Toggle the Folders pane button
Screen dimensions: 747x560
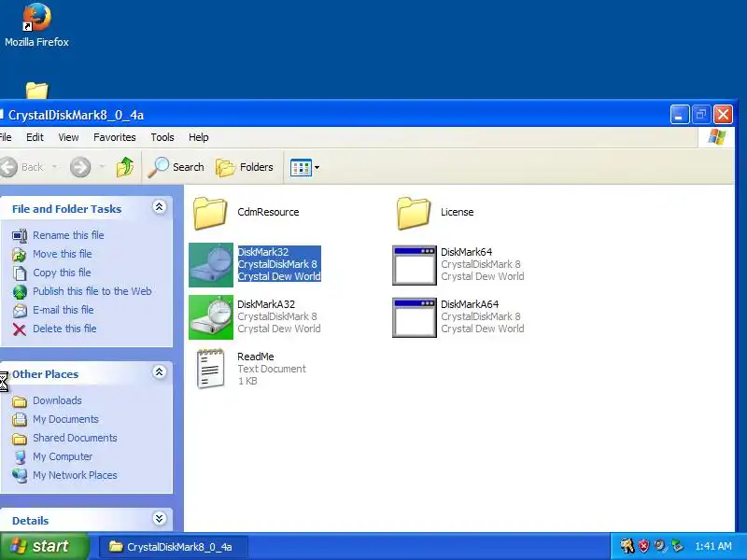pyautogui.click(x=245, y=167)
